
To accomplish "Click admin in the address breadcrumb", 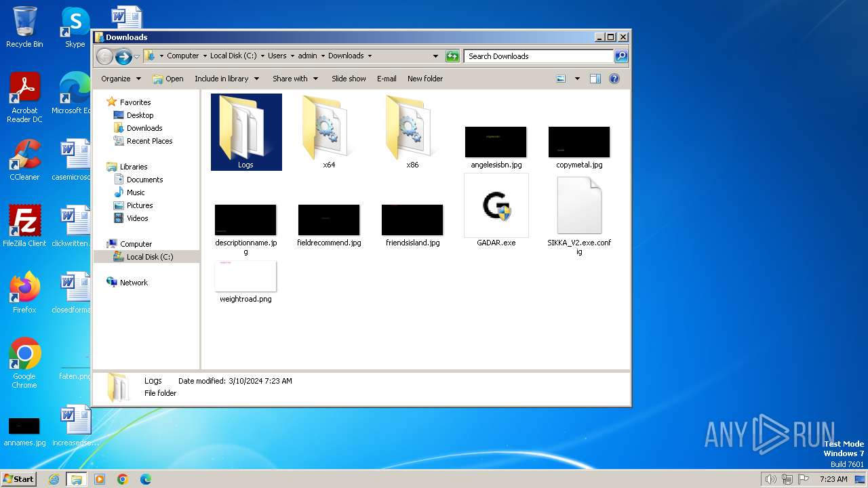I will [307, 56].
